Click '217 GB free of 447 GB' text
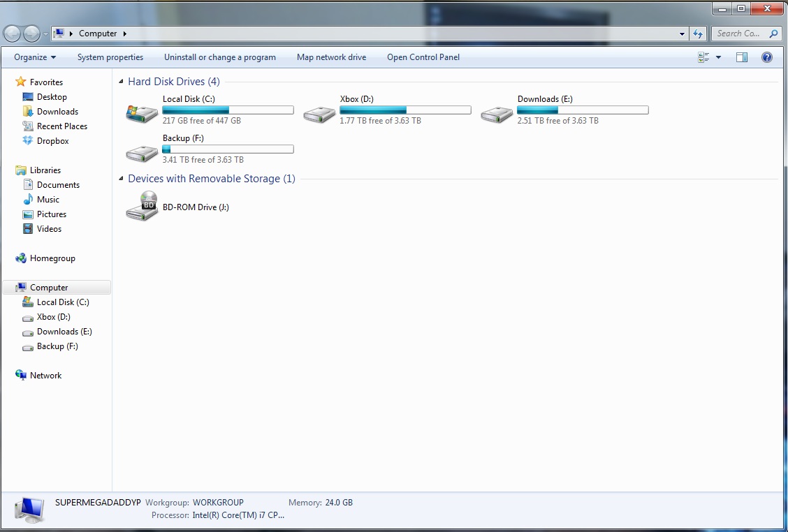The height and width of the screenshot is (532, 788). [201, 121]
